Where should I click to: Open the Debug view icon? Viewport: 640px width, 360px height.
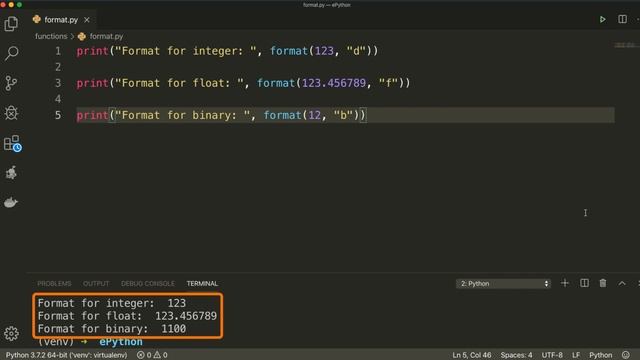(11, 113)
